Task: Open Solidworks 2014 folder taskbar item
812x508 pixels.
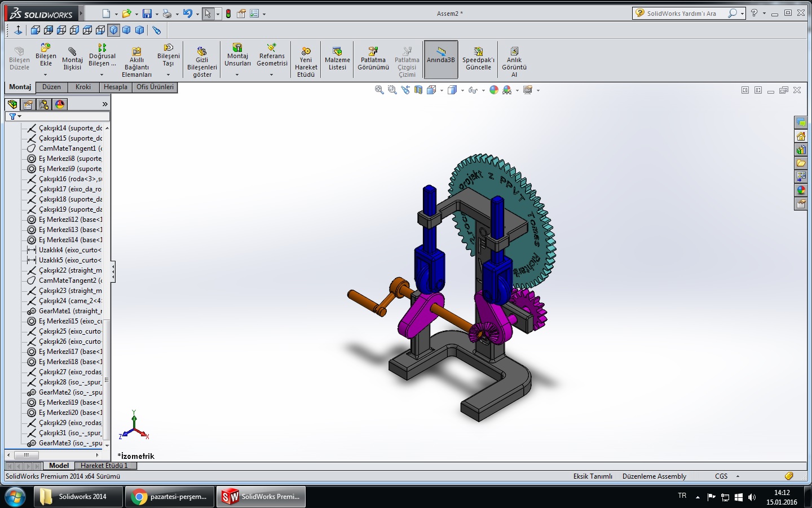Action: coord(78,497)
